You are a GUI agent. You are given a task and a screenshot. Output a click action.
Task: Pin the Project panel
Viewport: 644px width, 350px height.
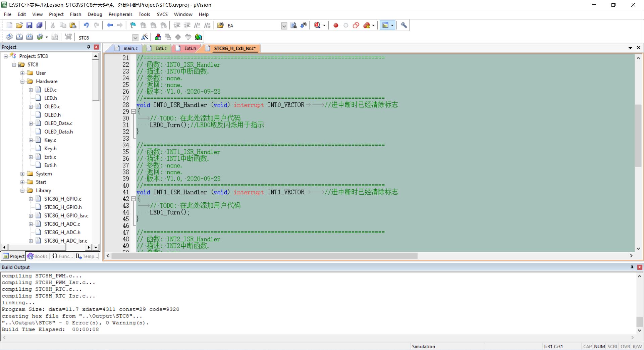(x=89, y=47)
